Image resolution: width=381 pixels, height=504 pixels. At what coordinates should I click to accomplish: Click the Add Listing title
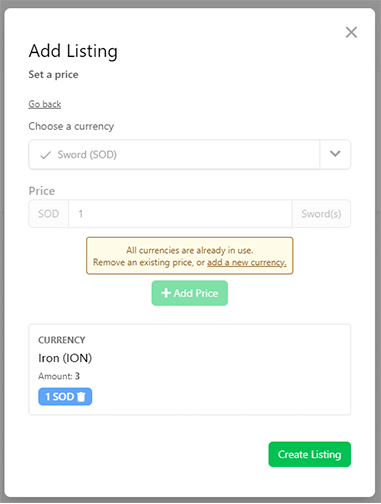[x=73, y=51]
